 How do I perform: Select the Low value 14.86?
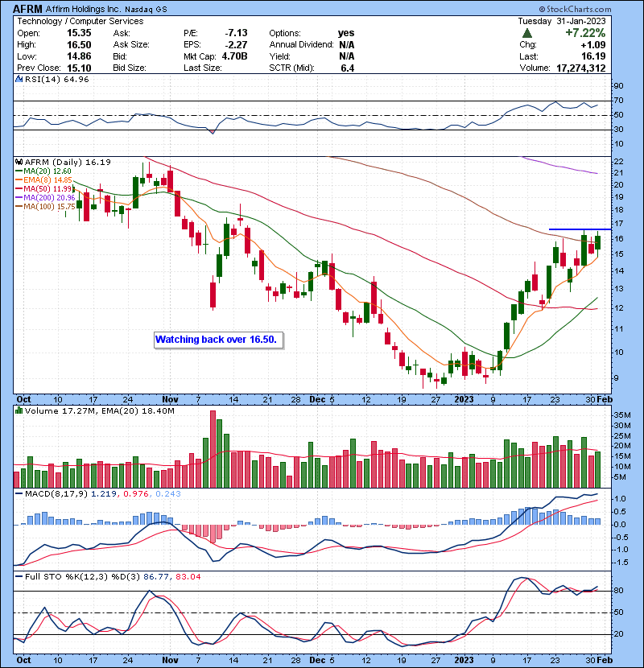(79, 56)
